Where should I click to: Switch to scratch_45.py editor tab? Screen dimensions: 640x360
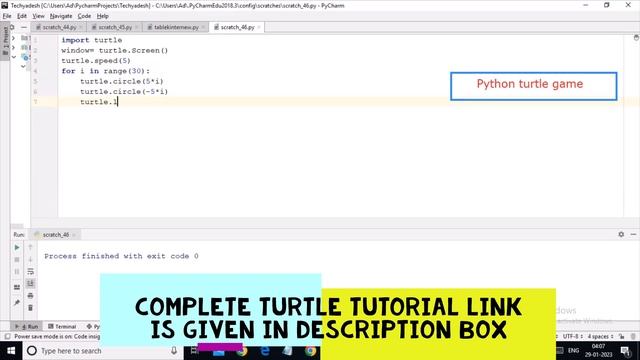click(x=114, y=27)
